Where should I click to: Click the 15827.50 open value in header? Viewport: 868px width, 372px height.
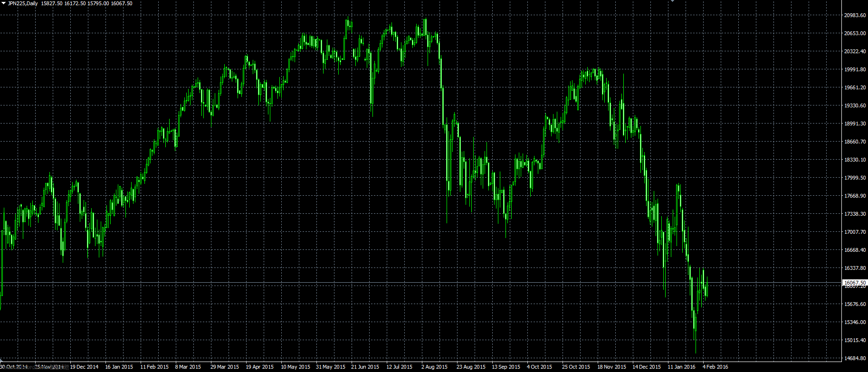pyautogui.click(x=52, y=3)
